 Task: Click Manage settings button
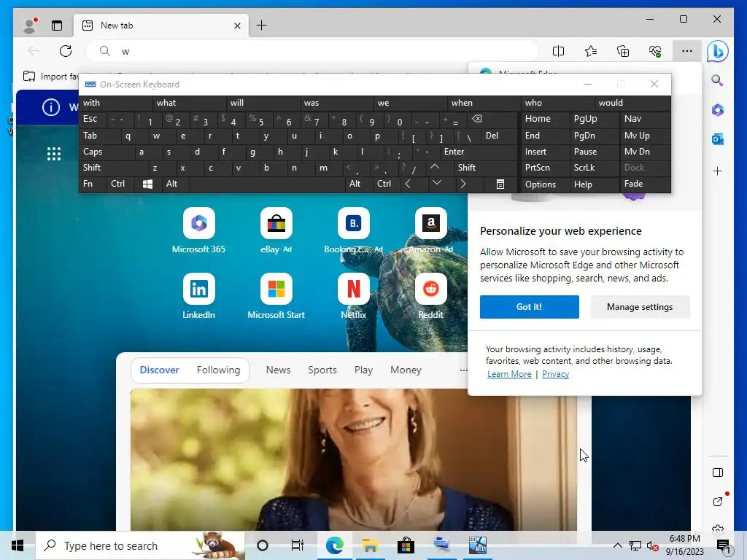640,307
